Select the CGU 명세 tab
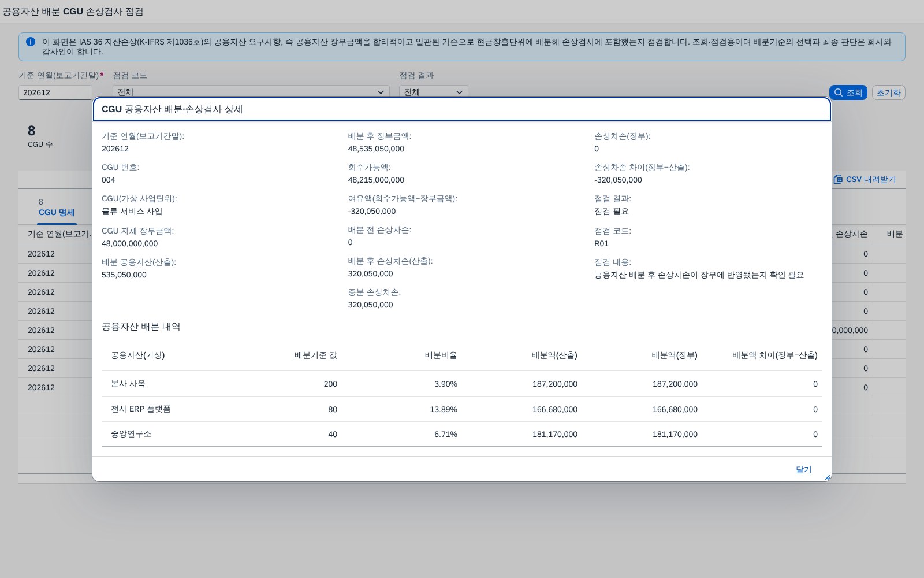This screenshot has height=578, width=924. tap(57, 212)
